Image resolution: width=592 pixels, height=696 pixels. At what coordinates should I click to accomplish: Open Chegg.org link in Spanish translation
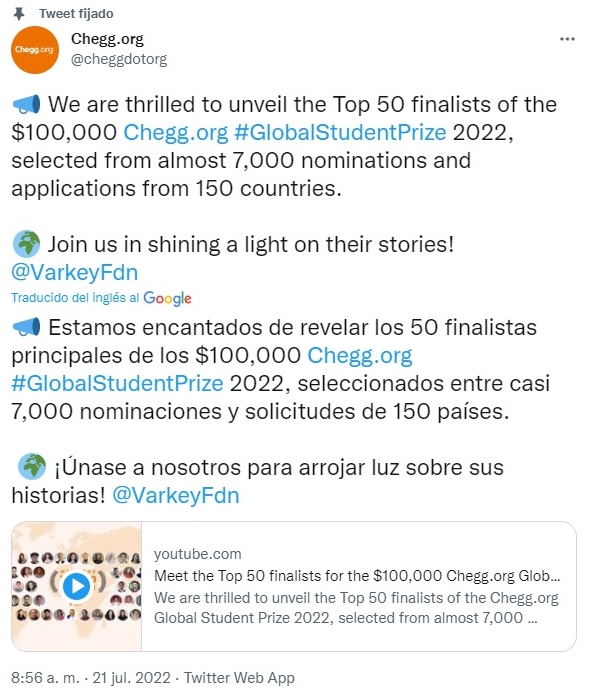click(360, 356)
